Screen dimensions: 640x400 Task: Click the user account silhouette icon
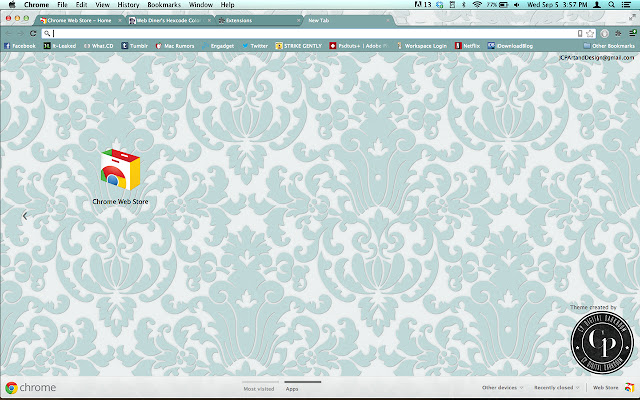597,4
